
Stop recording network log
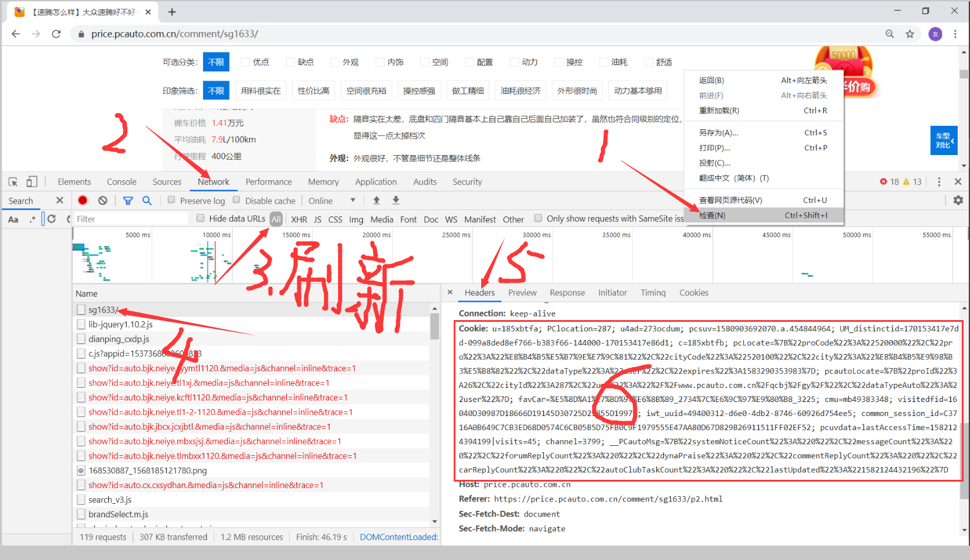point(83,200)
